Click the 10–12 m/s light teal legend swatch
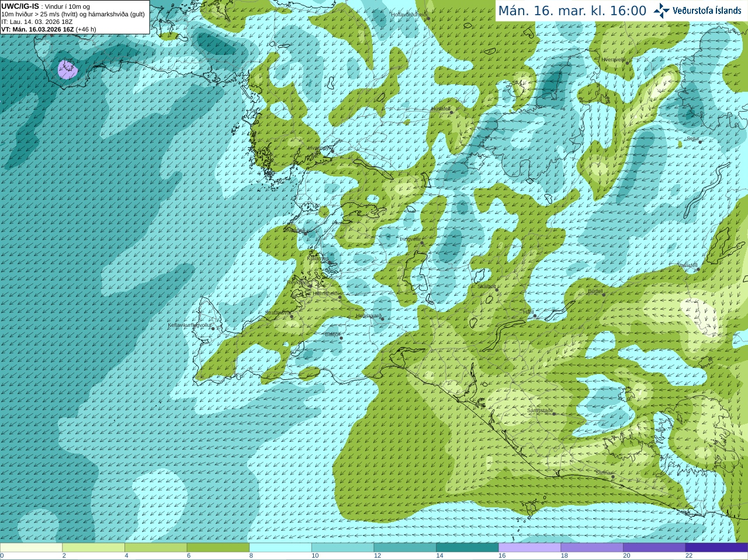 coord(342,548)
